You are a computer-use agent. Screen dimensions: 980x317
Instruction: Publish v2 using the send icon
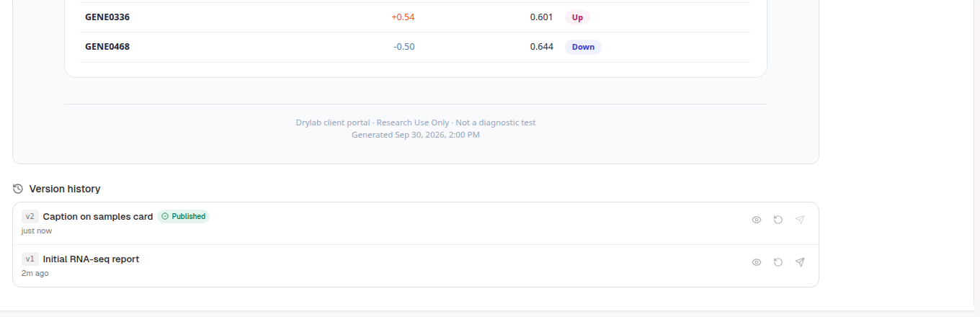(800, 220)
